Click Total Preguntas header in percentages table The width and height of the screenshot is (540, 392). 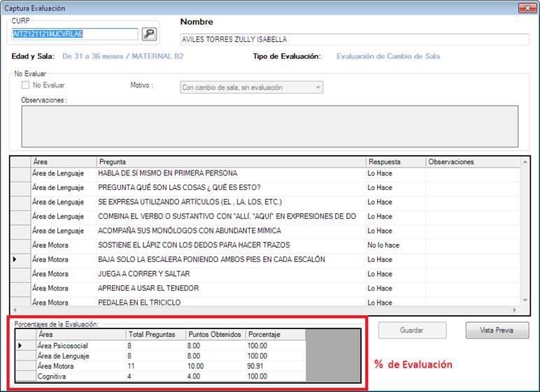coord(156,335)
